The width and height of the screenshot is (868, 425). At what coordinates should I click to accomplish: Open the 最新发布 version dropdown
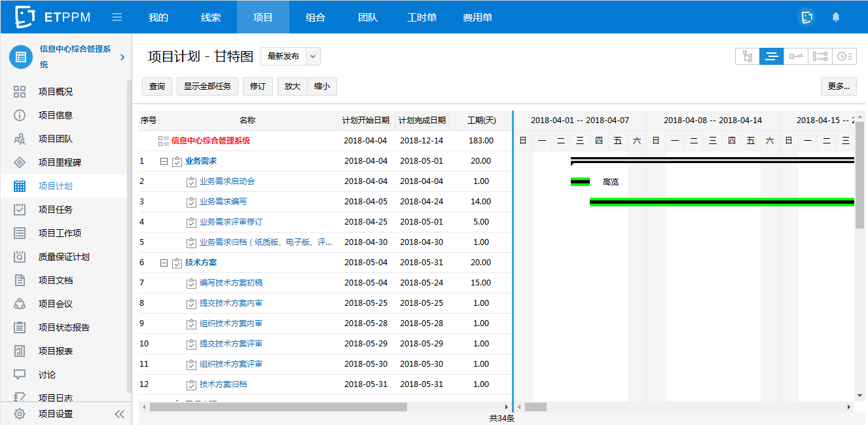(291, 56)
